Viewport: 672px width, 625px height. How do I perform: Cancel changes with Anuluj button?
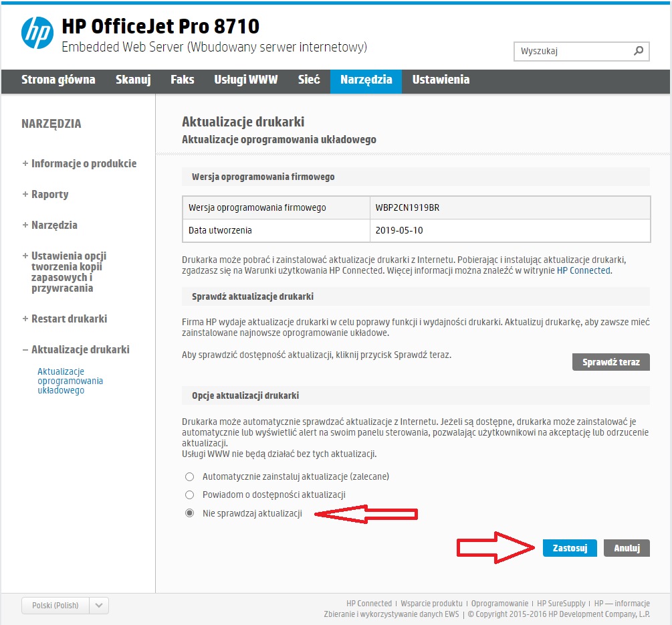coord(627,548)
